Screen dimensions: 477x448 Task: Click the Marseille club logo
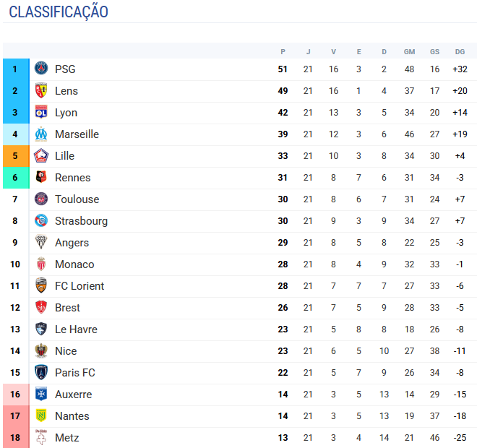pyautogui.click(x=41, y=134)
